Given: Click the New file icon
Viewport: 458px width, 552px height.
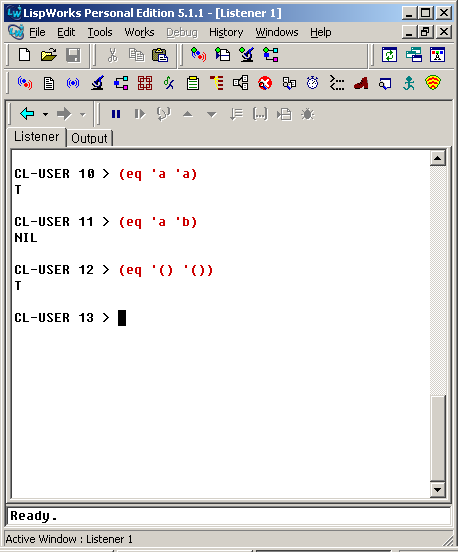Looking at the screenshot, I should pos(24,55).
